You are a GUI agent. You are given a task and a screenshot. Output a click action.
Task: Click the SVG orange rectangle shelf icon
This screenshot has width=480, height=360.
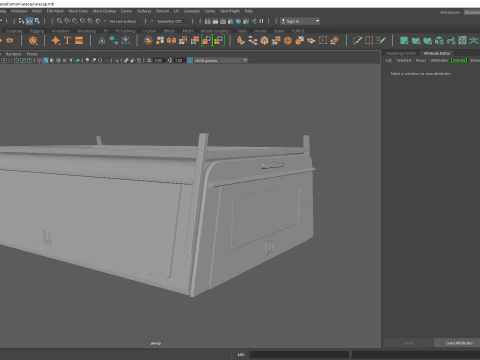(x=79, y=40)
